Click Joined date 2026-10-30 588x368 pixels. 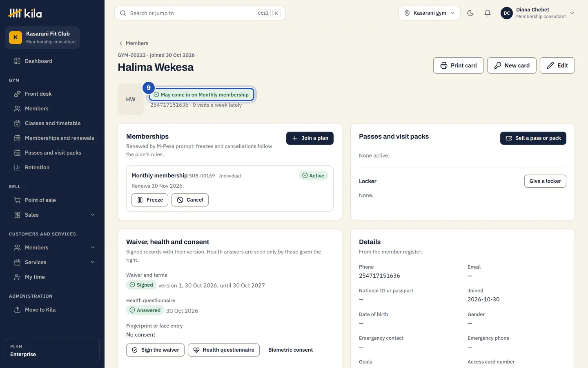point(483,299)
